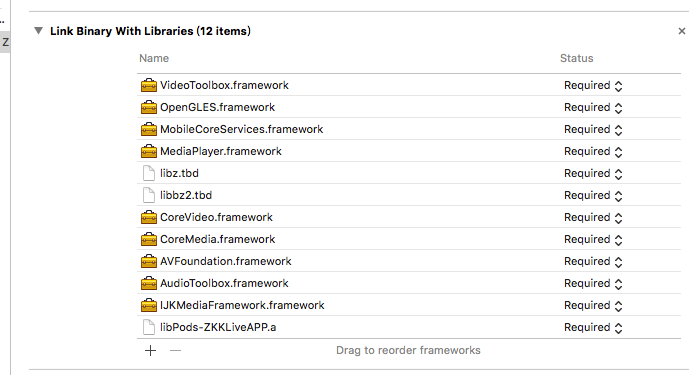Click the Status column header
Image resolution: width=692 pixels, height=375 pixels.
click(576, 58)
